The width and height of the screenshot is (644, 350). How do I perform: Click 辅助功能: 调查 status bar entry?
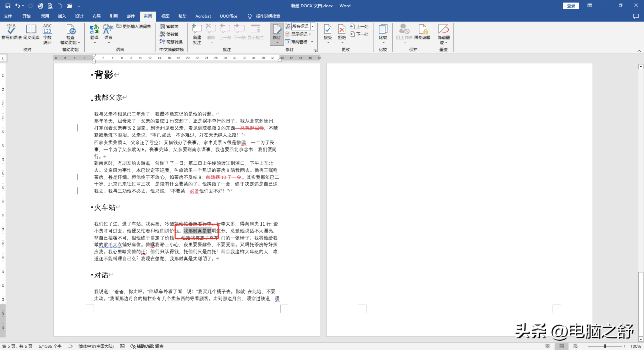click(147, 346)
